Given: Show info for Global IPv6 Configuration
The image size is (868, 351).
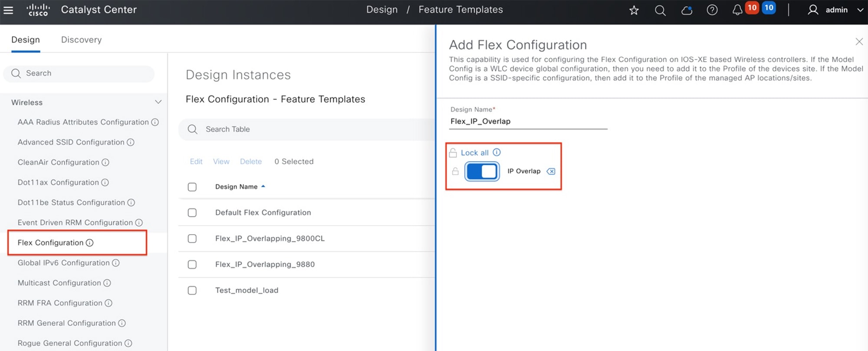Looking at the screenshot, I should coord(115,263).
